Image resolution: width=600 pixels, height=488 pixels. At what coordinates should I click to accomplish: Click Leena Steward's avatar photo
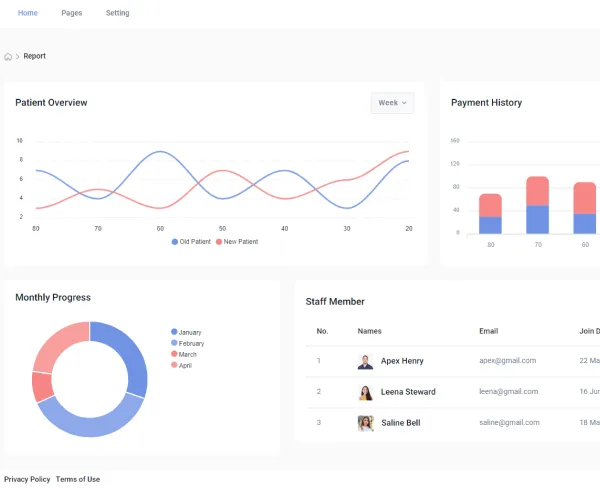365,393
